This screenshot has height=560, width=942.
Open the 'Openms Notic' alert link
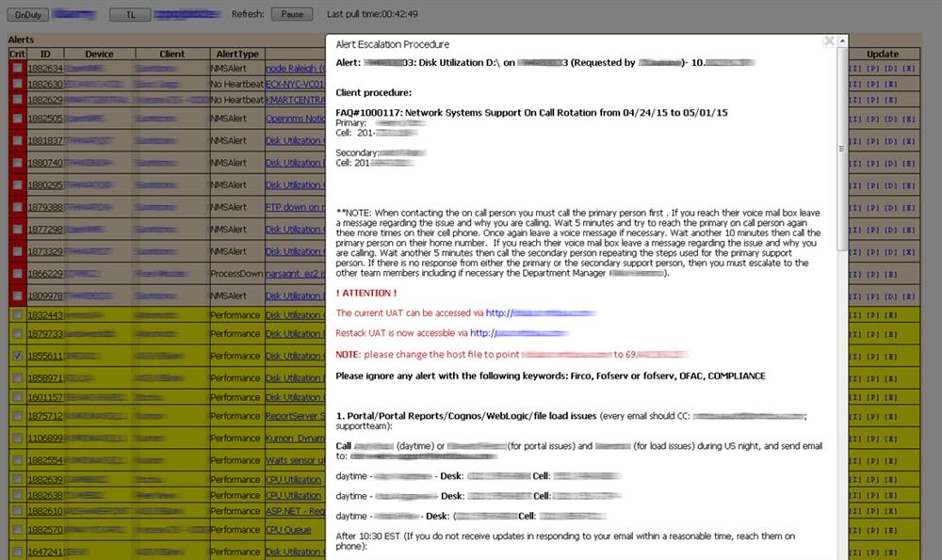(x=295, y=119)
